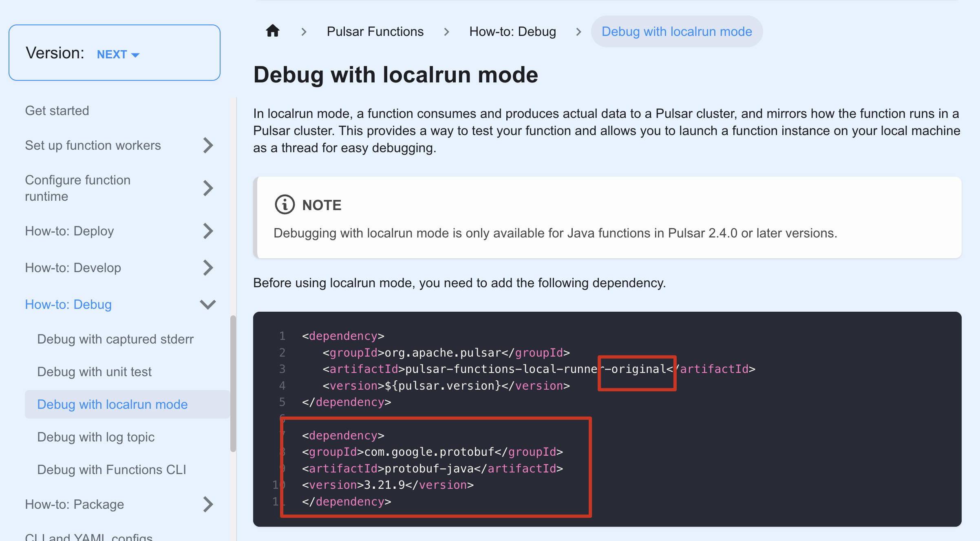
Task: Collapse How-to: Debug chevron
Action: tap(208, 304)
